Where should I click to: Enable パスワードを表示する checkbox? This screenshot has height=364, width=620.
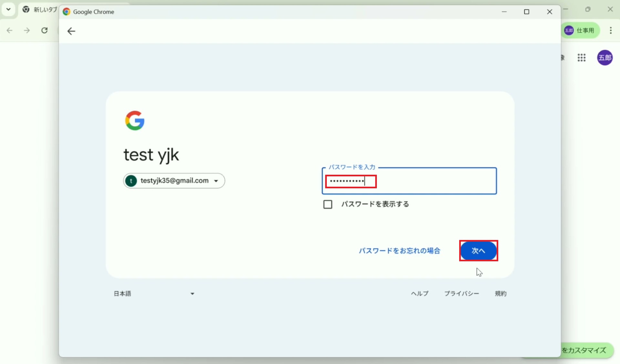pyautogui.click(x=327, y=204)
